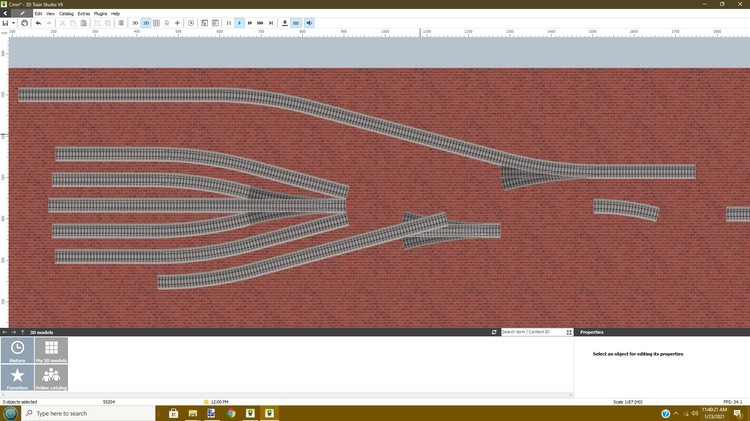Toggle the grid display icon
This screenshot has width=750, height=421.
click(156, 23)
